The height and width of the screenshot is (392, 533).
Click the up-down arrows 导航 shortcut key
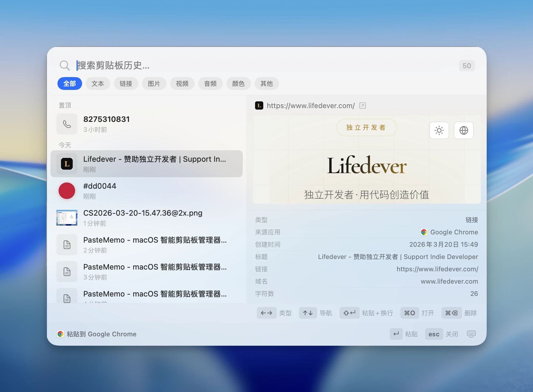click(x=308, y=313)
